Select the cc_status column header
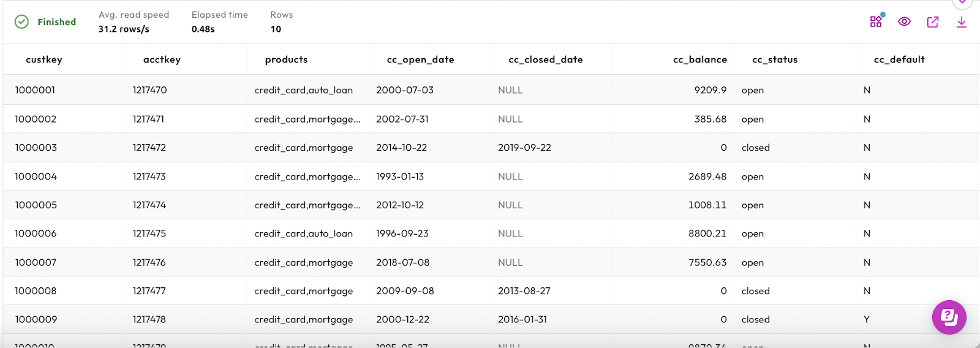Image resolution: width=980 pixels, height=348 pixels. pyautogui.click(x=774, y=59)
